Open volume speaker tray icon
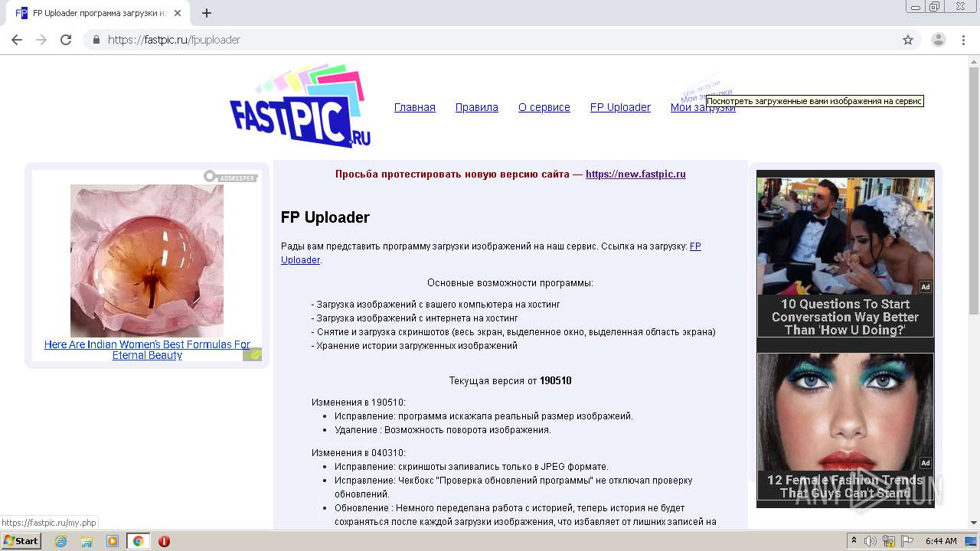Viewport: 980px width, 551px height. point(871,541)
